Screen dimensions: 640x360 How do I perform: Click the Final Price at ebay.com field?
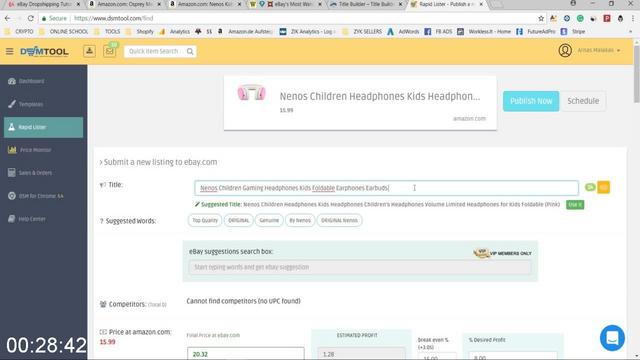pos(245,353)
